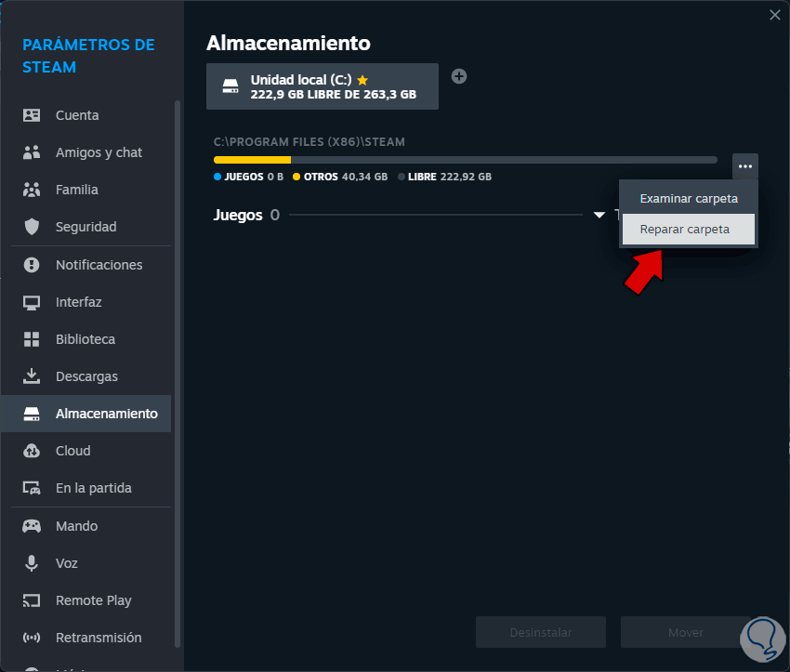Click the Descargas download arrow icon

[x=32, y=376]
